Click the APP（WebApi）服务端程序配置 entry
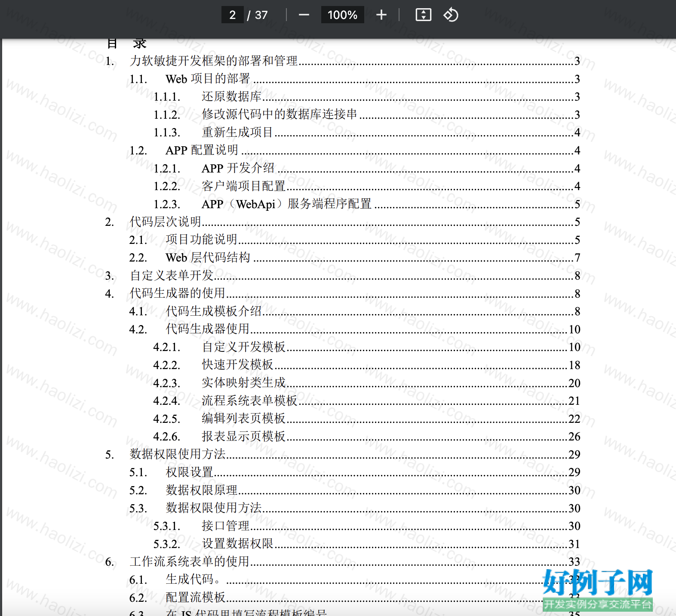The image size is (676, 616). click(367, 204)
